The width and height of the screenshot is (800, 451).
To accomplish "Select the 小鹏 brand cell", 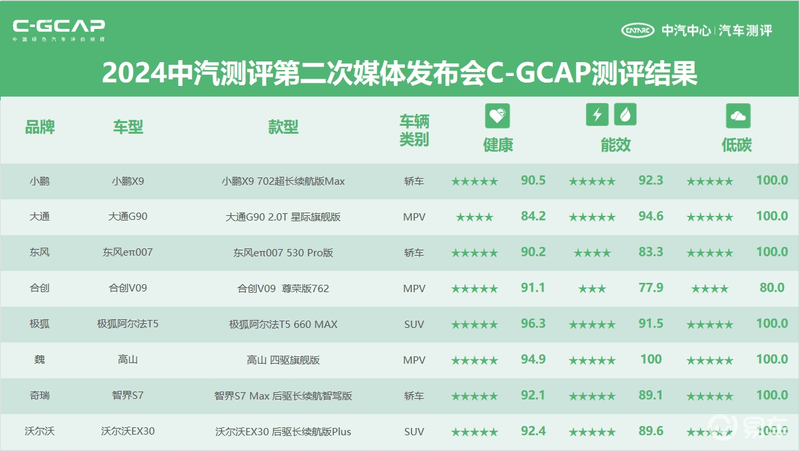I will coord(39,181).
